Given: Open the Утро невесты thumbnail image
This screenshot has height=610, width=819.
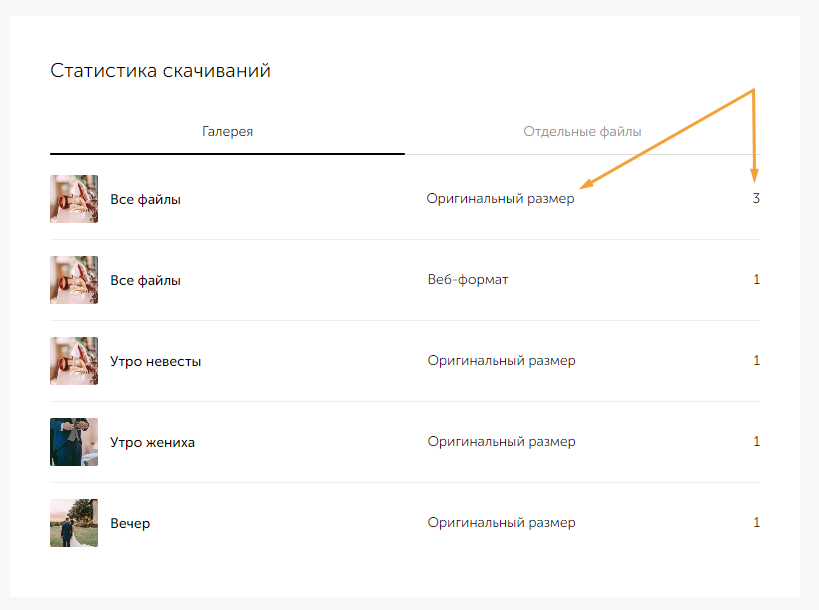Looking at the screenshot, I should [x=74, y=361].
